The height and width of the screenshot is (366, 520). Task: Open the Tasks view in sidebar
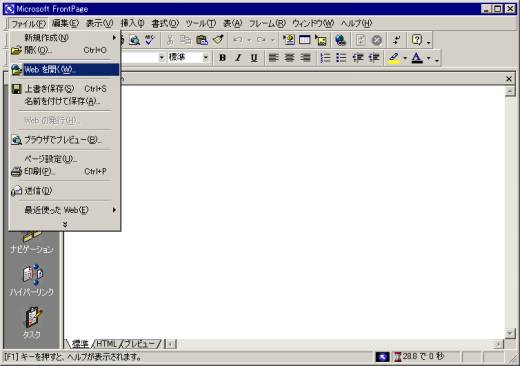[32, 323]
